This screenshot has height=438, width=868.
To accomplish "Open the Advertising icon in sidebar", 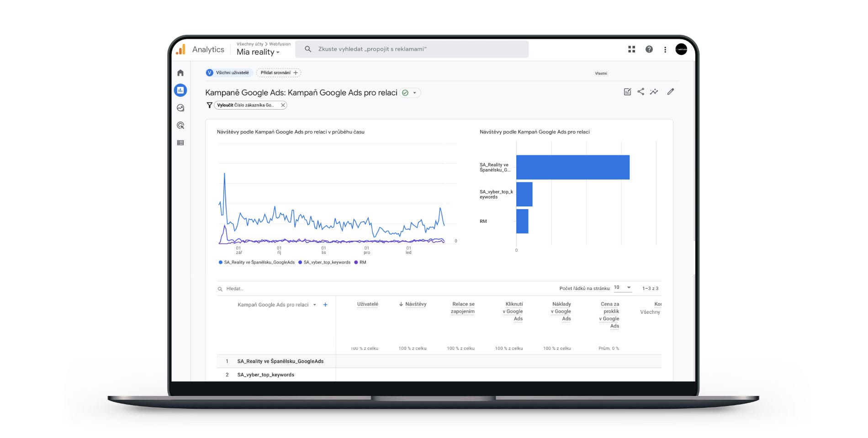I will click(180, 125).
